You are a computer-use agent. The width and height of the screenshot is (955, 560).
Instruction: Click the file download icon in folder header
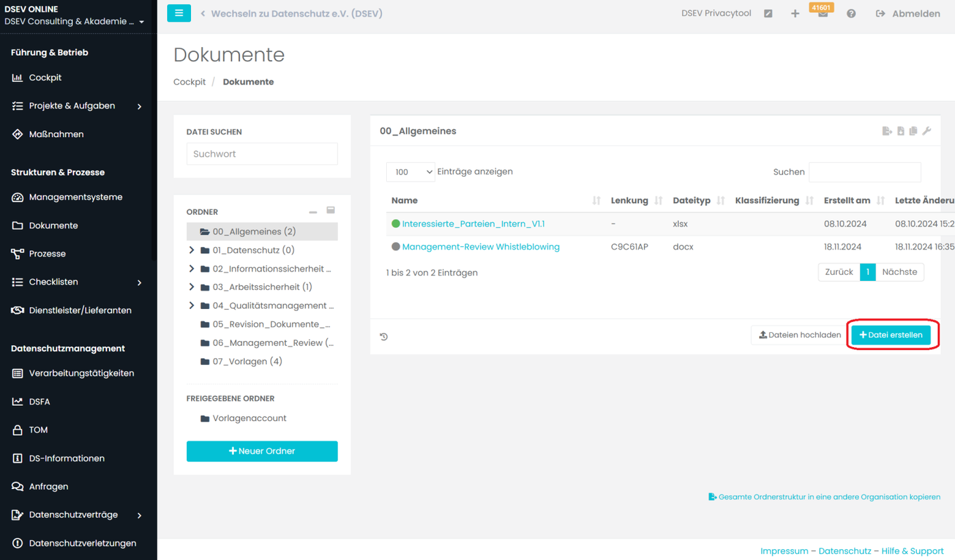(900, 131)
